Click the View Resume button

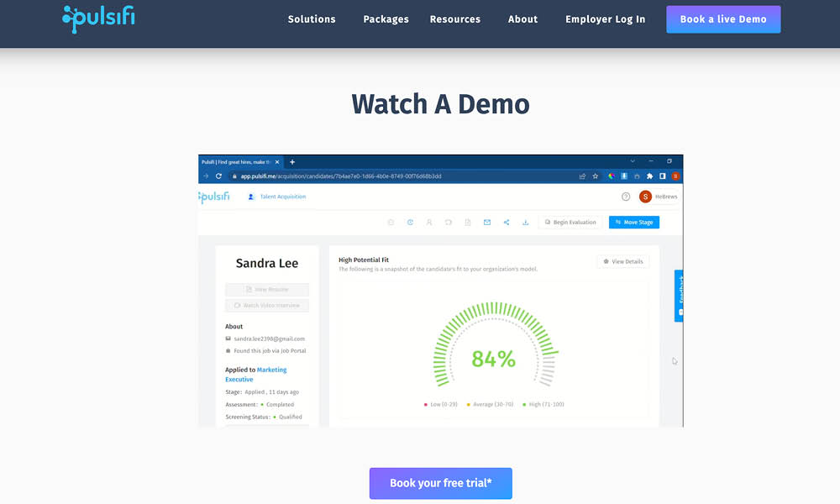click(x=267, y=289)
